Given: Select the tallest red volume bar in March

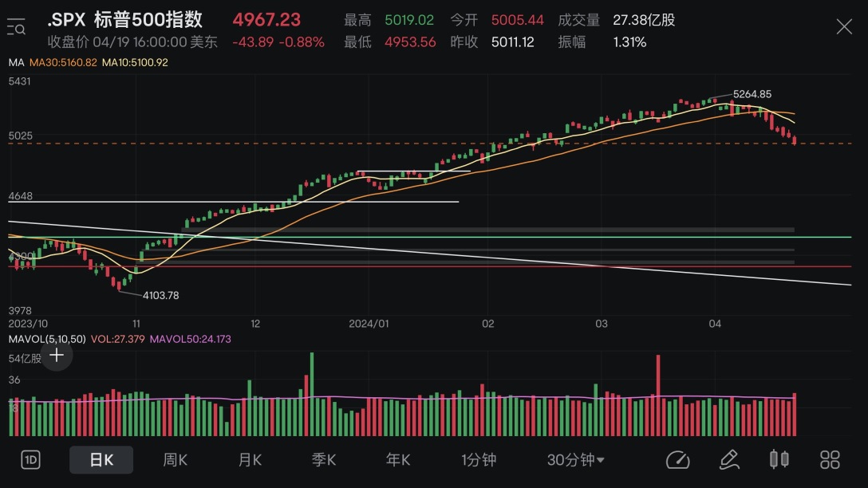Looking at the screenshot, I should coord(658,396).
